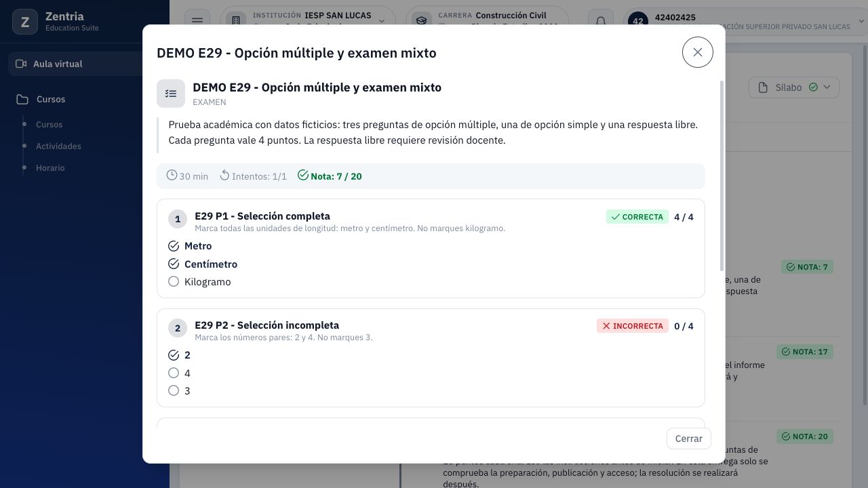The image size is (868, 488).
Task: Open the Cursos sub-item in the sidebar
Action: tap(49, 125)
